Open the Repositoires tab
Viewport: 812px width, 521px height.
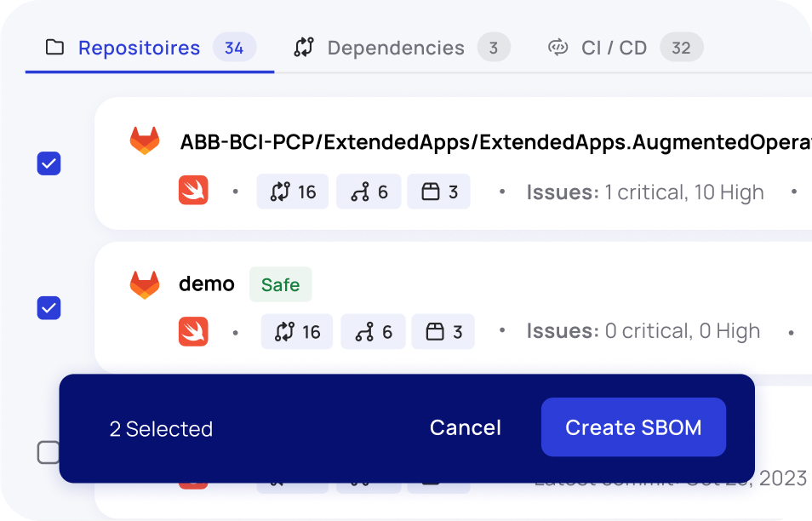point(139,48)
